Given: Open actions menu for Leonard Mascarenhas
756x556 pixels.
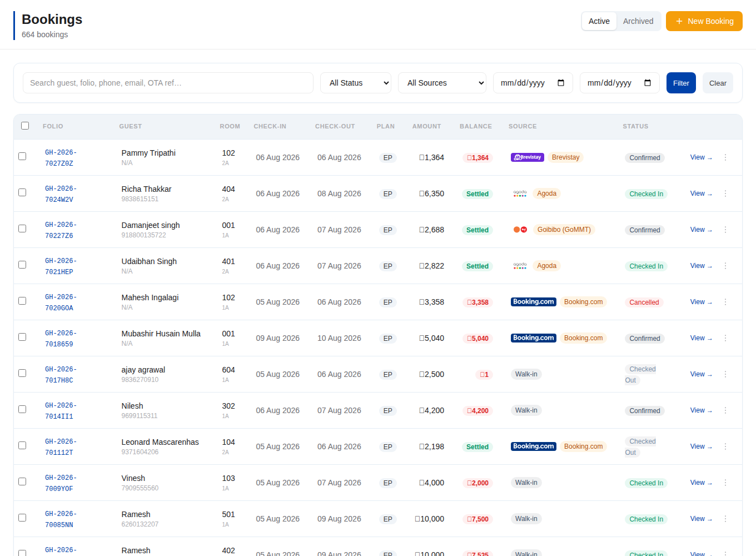Looking at the screenshot, I should [725, 446].
